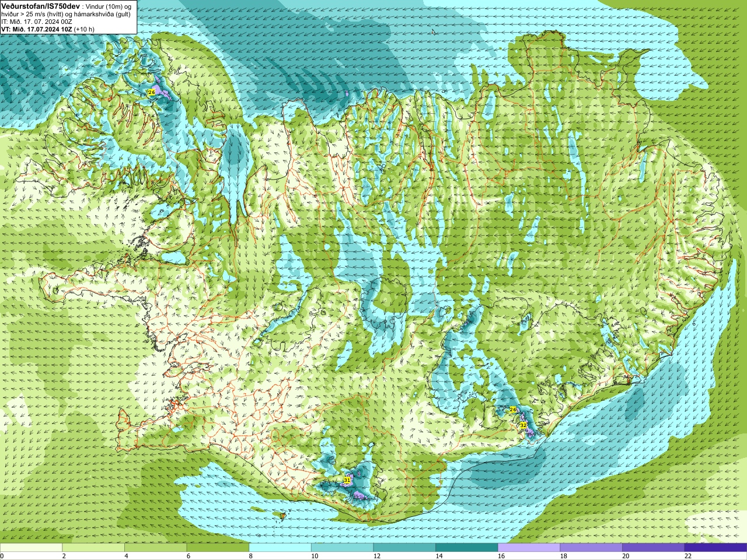Select the legend swatch between 6 and 8
This screenshot has width=747, height=560.
click(x=218, y=548)
